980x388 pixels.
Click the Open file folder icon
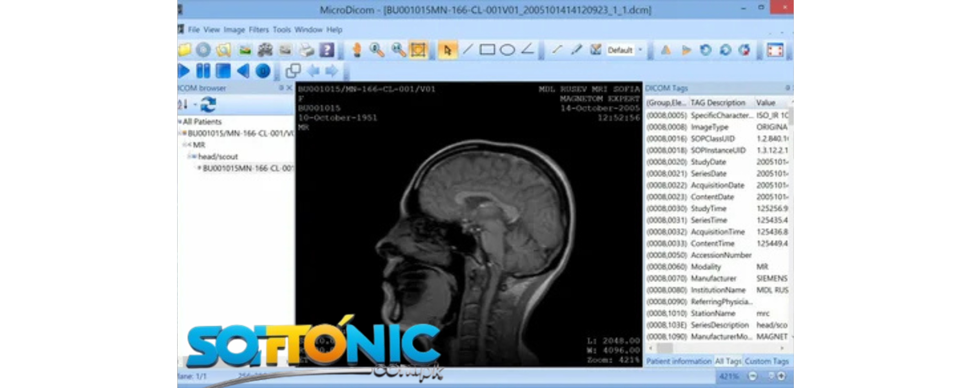[x=185, y=50]
